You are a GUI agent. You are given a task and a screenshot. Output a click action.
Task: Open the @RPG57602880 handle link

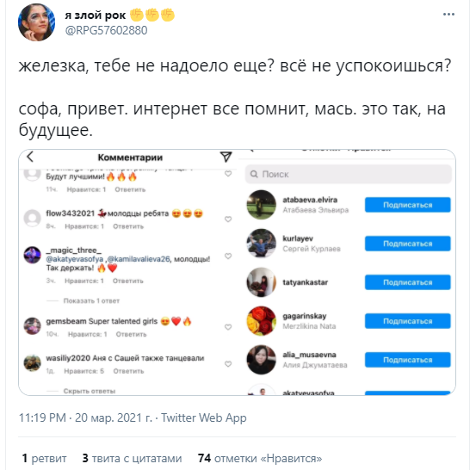click(x=106, y=30)
